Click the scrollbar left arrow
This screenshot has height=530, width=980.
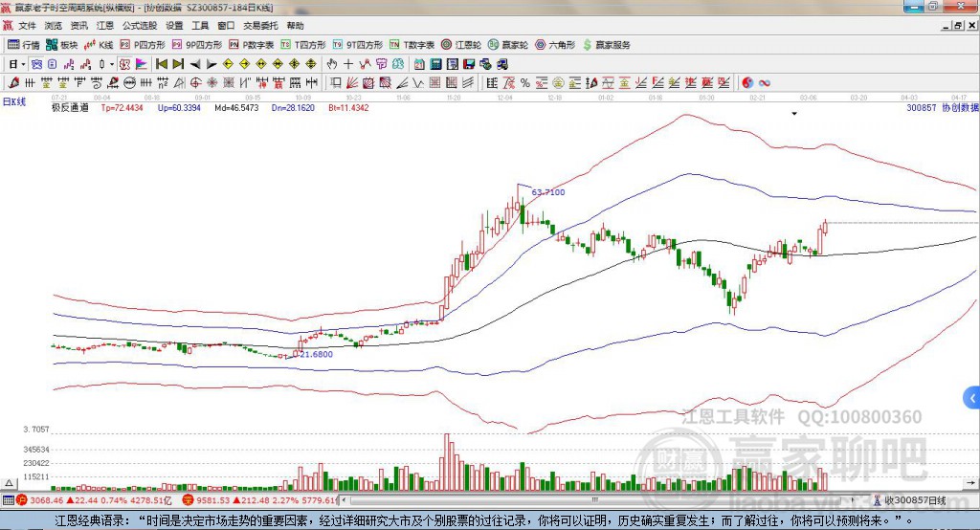(x=345, y=500)
